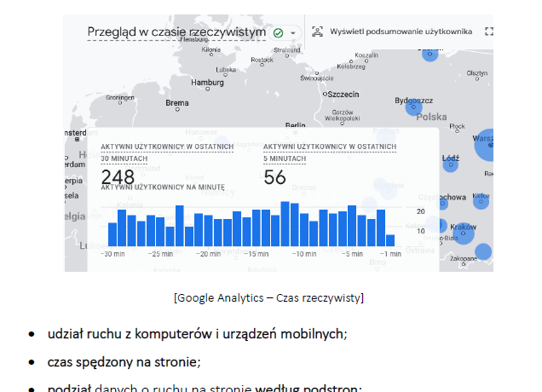Click the fullscreen icon at top right
This screenshot has height=392, width=542.
(x=489, y=32)
